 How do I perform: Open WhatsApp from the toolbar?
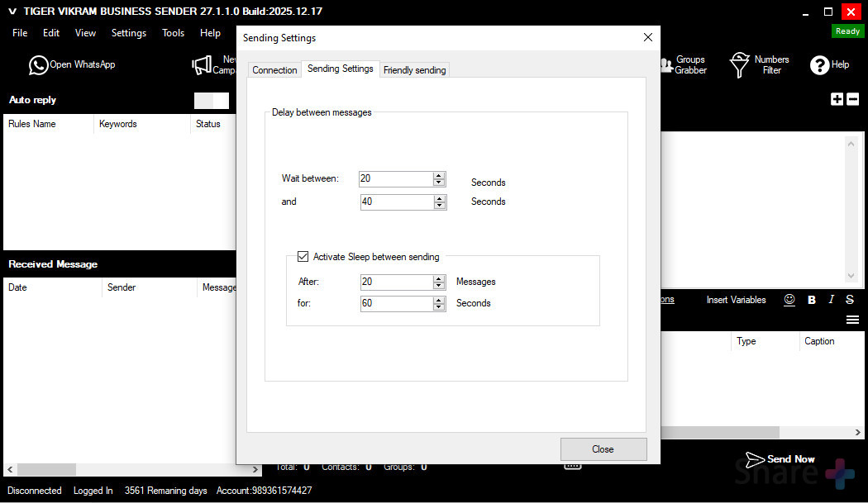[72, 64]
